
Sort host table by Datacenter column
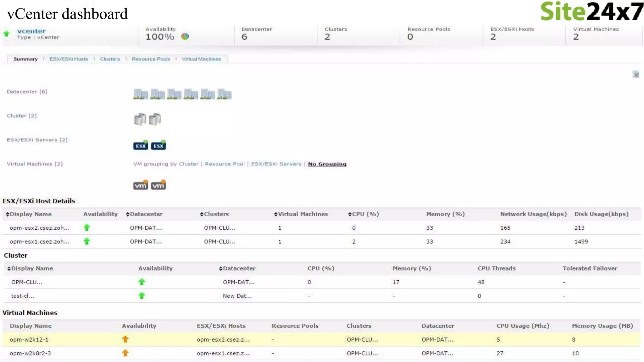tap(144, 214)
